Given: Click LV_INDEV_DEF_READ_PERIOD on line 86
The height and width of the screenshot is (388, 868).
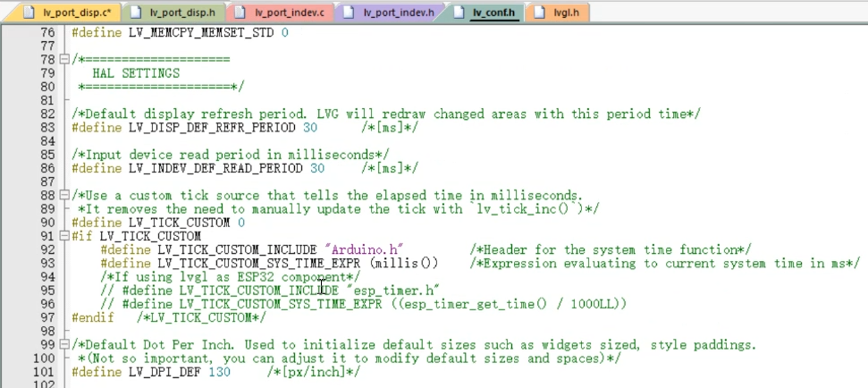Looking at the screenshot, I should (216, 168).
